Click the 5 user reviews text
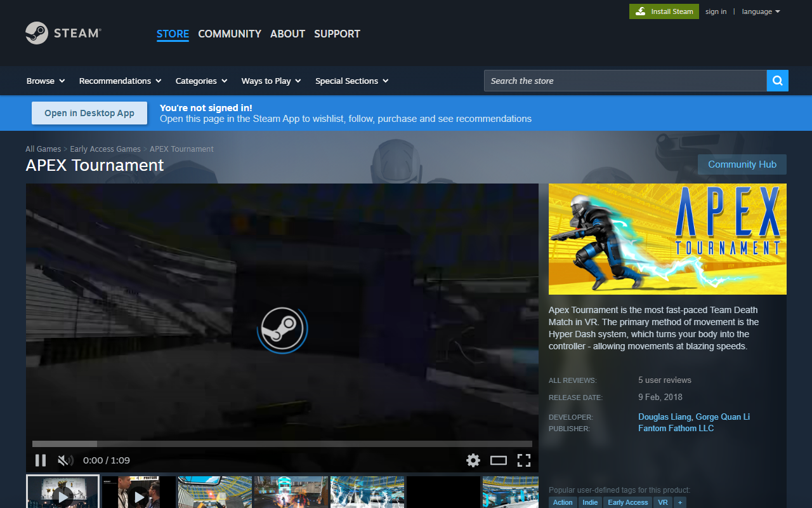This screenshot has height=508, width=812. pos(665,380)
